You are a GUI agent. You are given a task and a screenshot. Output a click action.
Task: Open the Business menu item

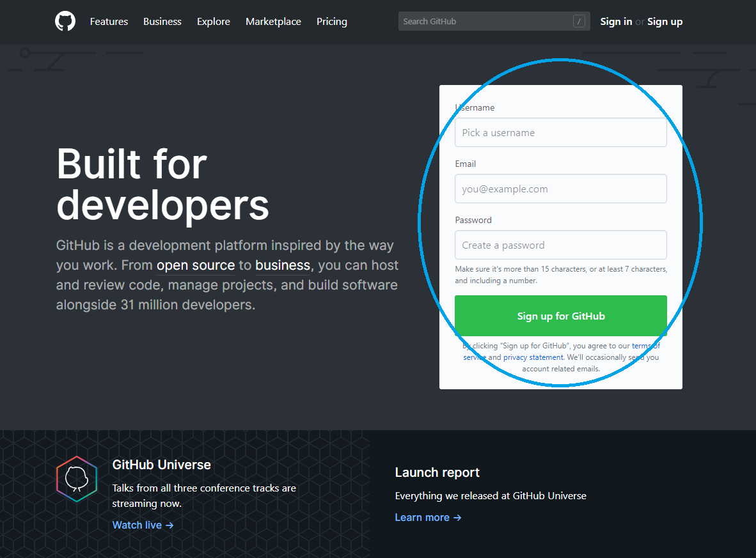162,22
